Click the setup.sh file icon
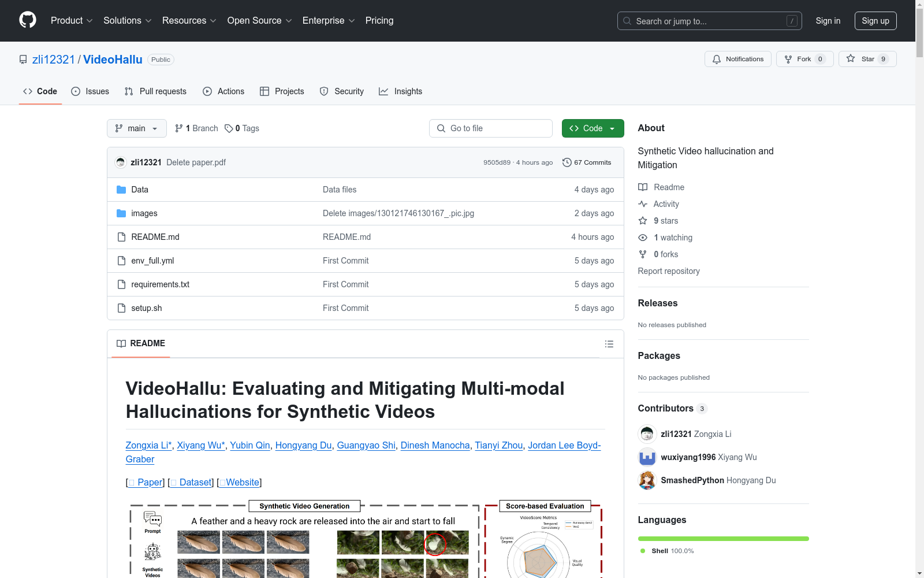The width and height of the screenshot is (924, 578). pyautogui.click(x=121, y=308)
